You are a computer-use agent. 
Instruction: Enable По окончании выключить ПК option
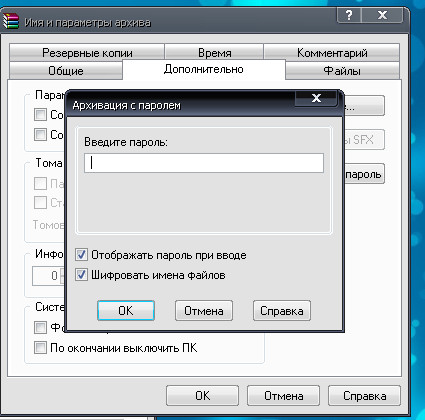[x=40, y=348]
